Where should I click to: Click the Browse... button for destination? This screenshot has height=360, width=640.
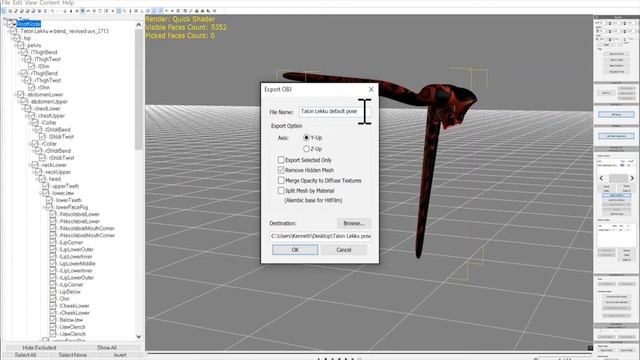pos(354,223)
